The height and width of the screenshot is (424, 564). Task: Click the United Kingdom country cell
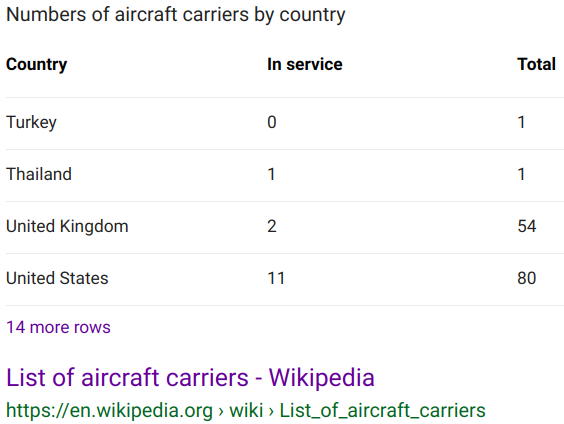pyautogui.click(x=67, y=226)
